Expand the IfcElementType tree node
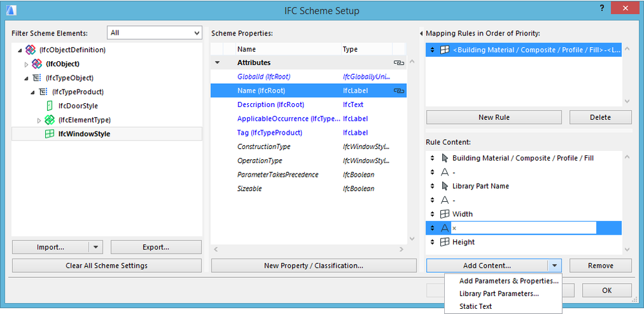The height and width of the screenshot is (314, 644). (x=39, y=120)
